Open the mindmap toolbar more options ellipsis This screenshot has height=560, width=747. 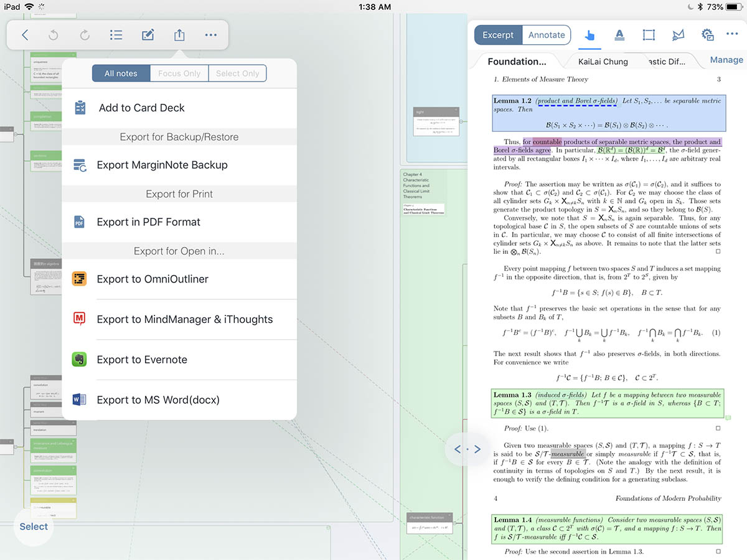click(211, 35)
